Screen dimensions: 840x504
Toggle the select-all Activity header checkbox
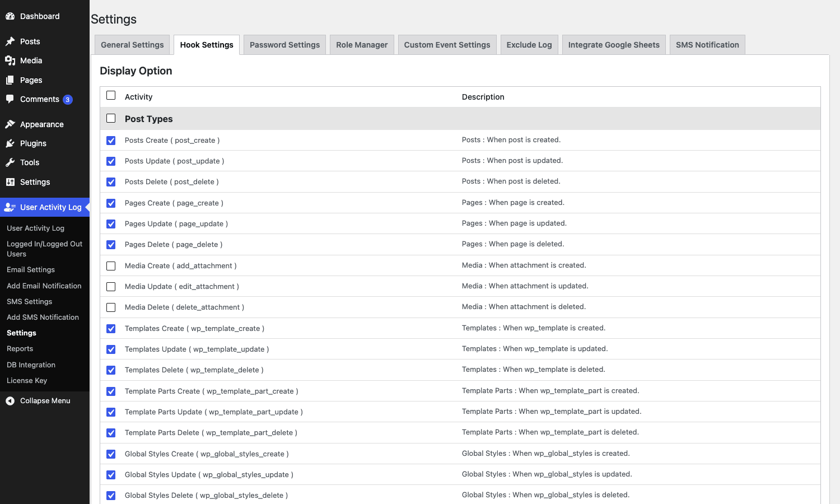pos(111,96)
